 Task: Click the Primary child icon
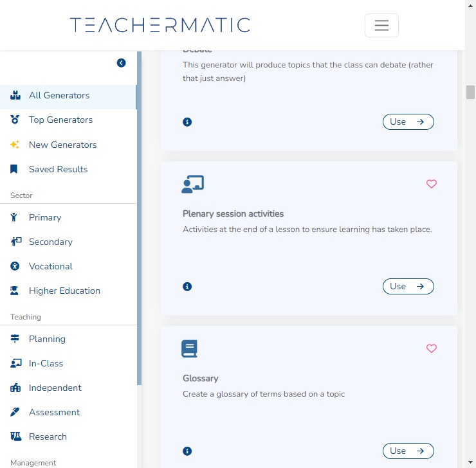point(14,217)
